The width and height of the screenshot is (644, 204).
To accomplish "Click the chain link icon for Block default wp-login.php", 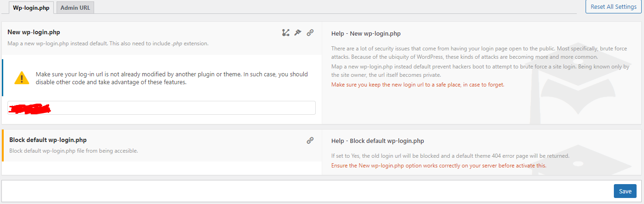I will pos(310,140).
